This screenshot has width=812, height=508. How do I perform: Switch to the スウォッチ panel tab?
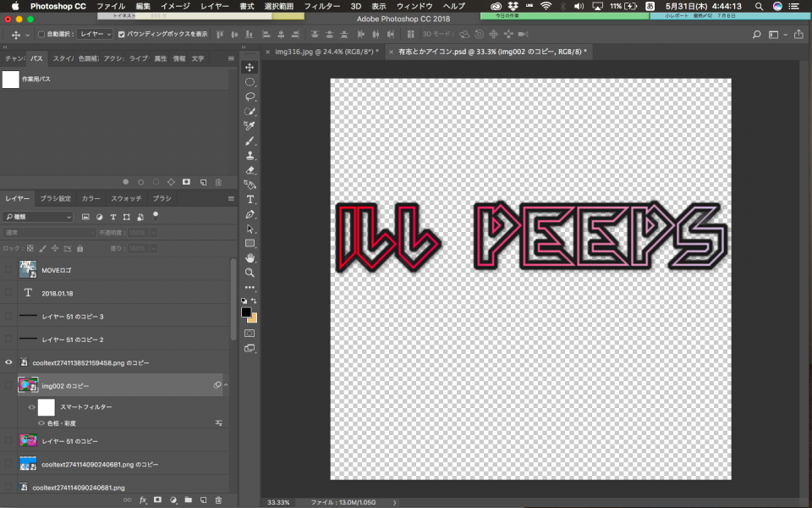(126, 198)
